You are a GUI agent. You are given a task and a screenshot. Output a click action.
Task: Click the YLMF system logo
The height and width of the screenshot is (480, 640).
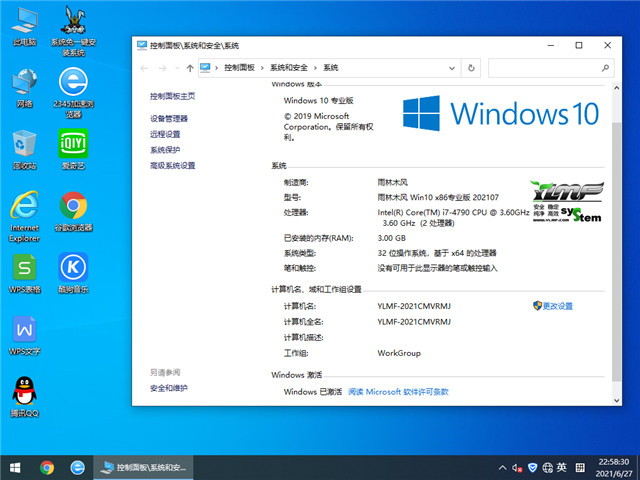[567, 202]
